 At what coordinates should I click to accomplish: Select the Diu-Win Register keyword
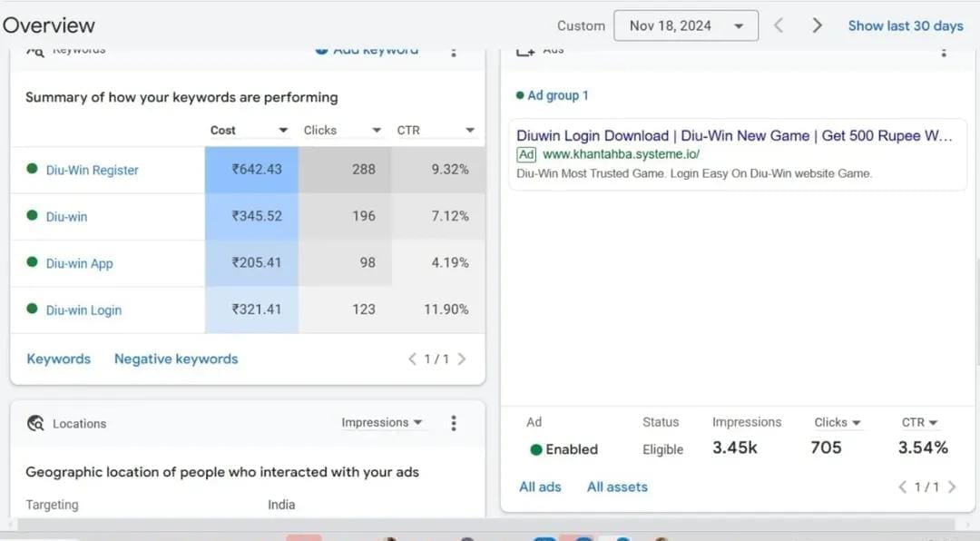pyautogui.click(x=92, y=170)
